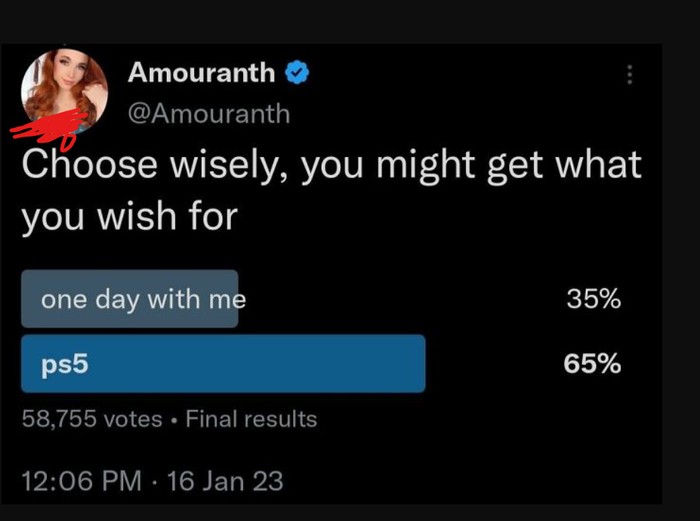Click the word "wisely" in the tweet
Viewport: 700px width, 521px height.
tap(225, 164)
